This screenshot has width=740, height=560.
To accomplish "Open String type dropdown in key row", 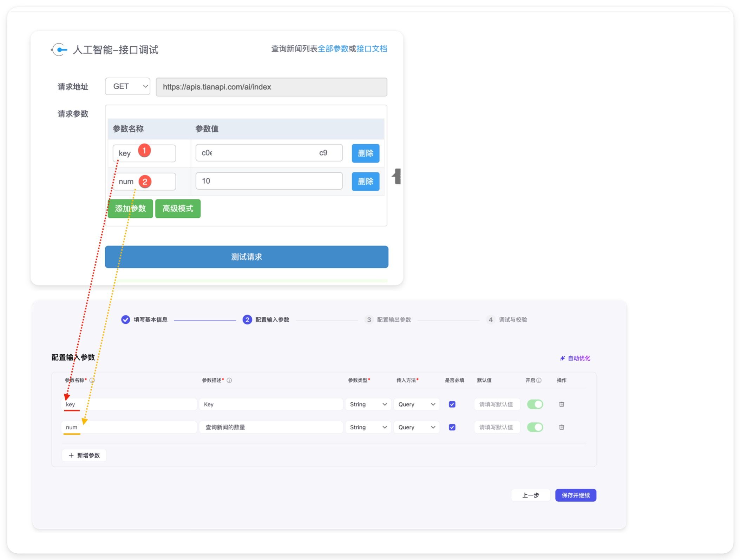I will pos(368,404).
